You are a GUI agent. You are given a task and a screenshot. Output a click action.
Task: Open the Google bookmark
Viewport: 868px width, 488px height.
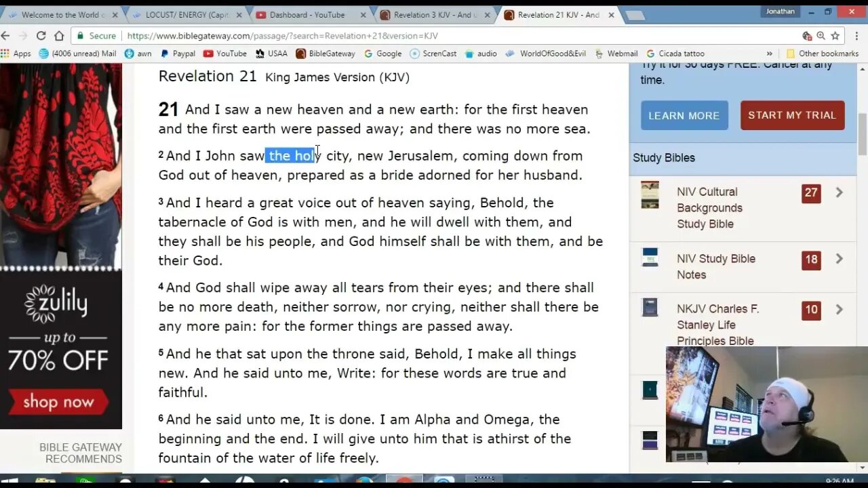point(383,54)
